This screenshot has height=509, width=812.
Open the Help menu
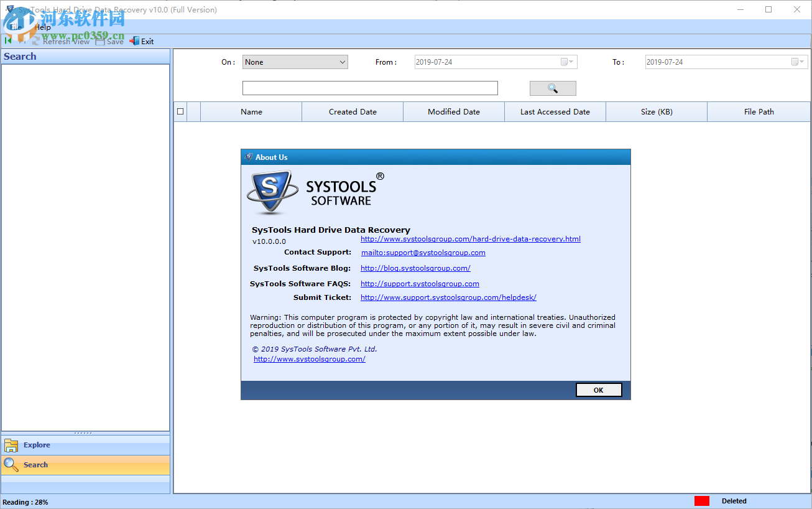(42, 27)
